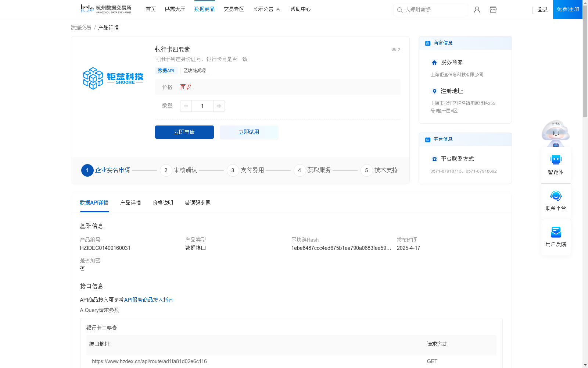Viewport: 588px width, 368px height.
Task: Open 数据商品 navigation item
Action: pyautogui.click(x=204, y=9)
